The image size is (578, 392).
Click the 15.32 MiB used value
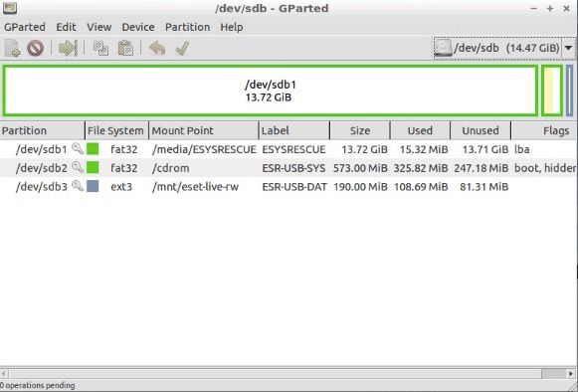424,149
